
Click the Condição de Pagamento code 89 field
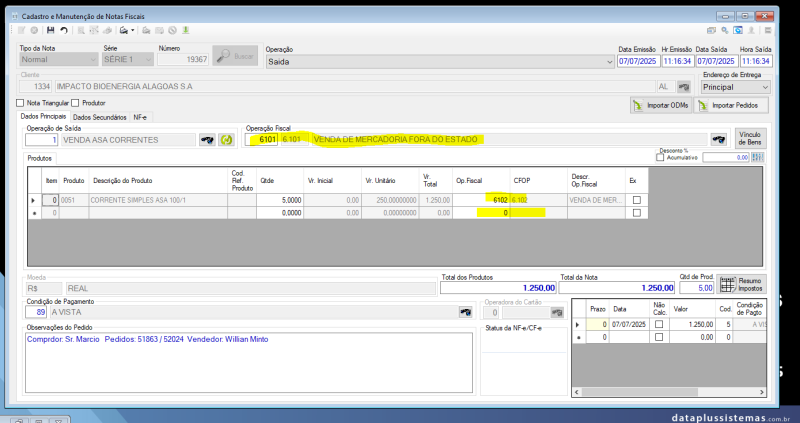(36, 312)
